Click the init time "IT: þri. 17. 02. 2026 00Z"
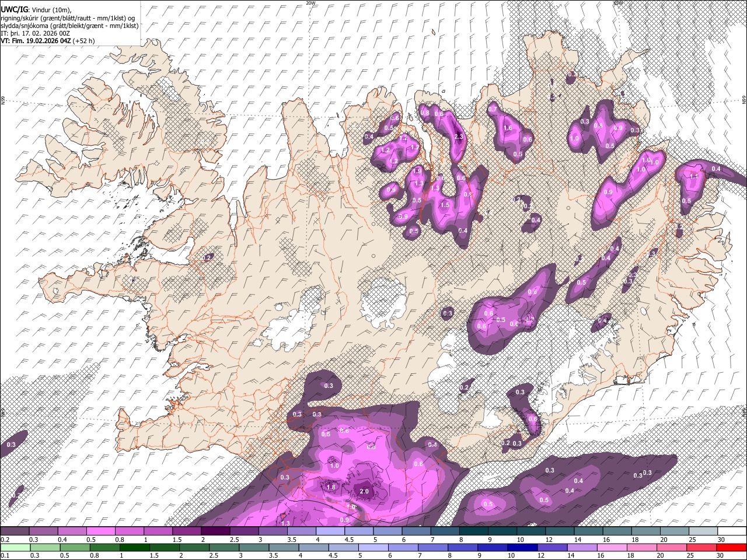The image size is (747, 560). tap(35, 33)
